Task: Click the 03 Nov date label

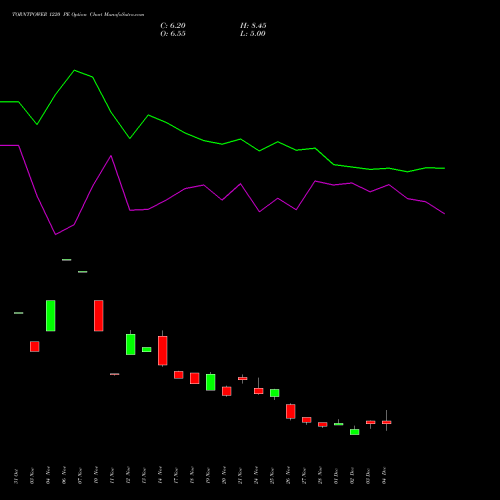Action: tap(32, 476)
